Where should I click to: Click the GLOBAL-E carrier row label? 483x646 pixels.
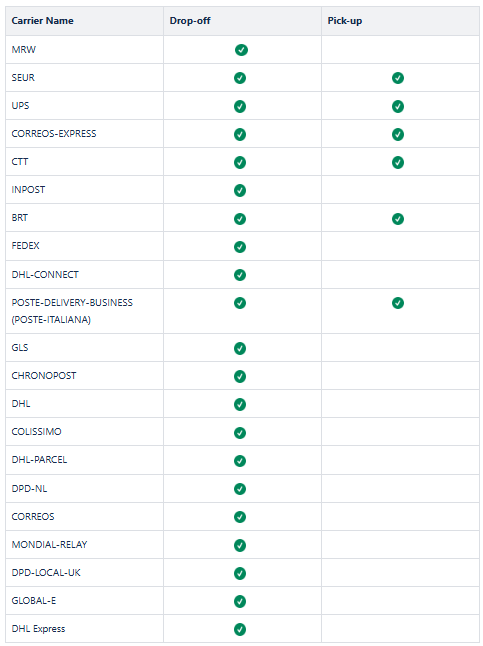click(x=34, y=600)
